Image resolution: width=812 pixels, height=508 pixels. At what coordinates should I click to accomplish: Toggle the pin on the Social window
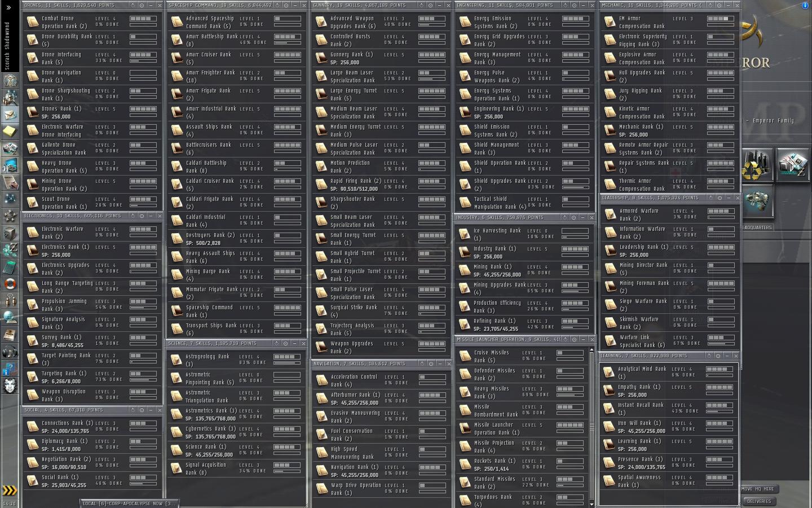(133, 410)
